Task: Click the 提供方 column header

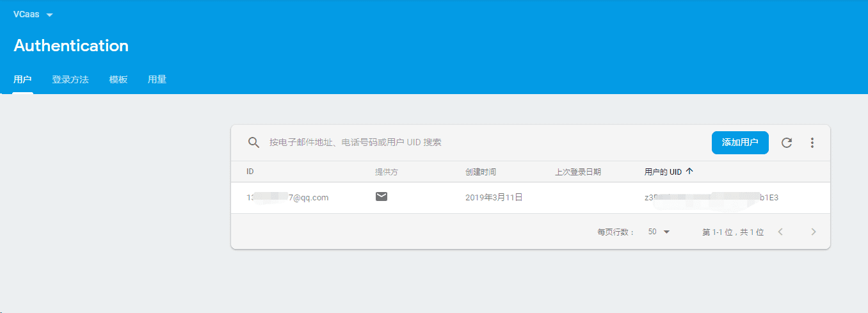Action: pos(387,172)
